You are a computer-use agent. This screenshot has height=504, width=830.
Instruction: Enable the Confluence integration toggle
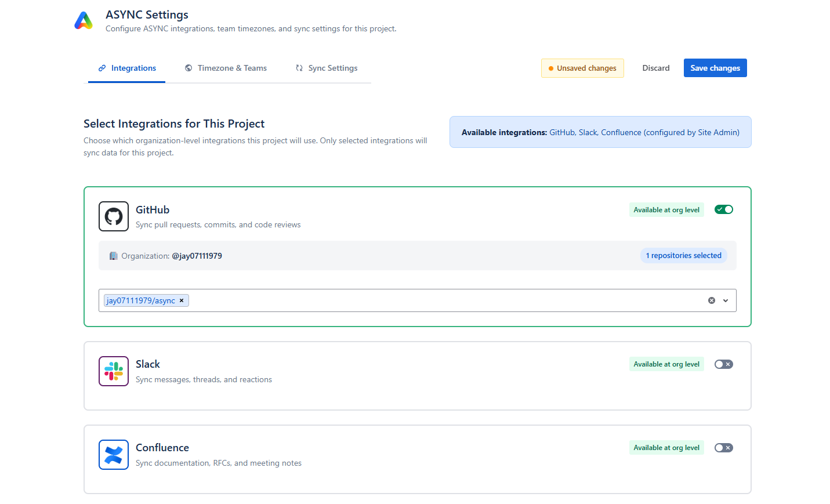tap(723, 447)
